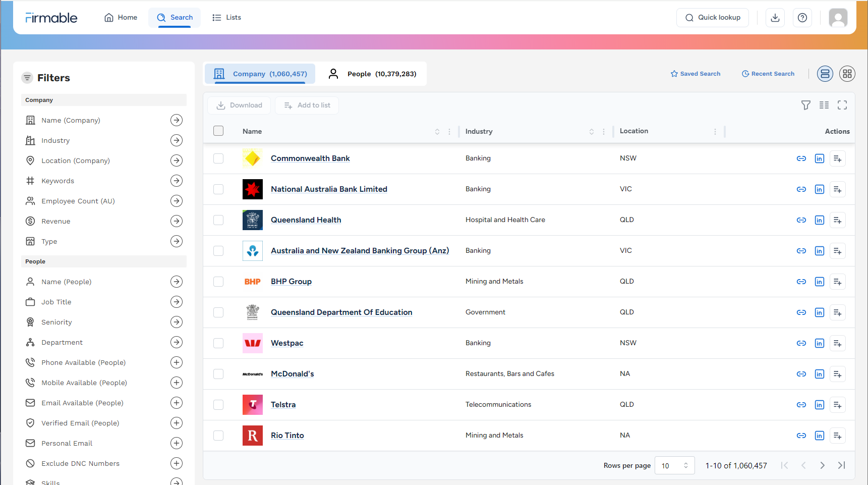
Task: Add McDonald's to list icon
Action: 838,374
